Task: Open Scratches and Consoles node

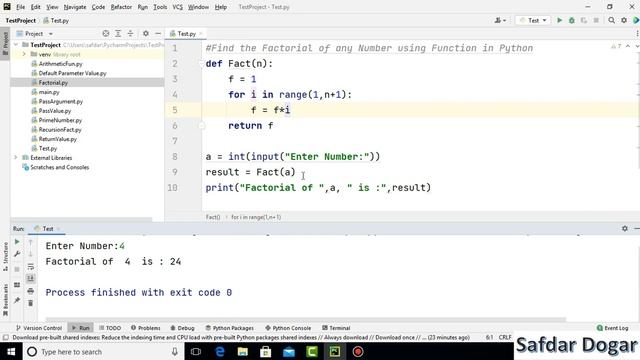Action: click(x=60, y=167)
